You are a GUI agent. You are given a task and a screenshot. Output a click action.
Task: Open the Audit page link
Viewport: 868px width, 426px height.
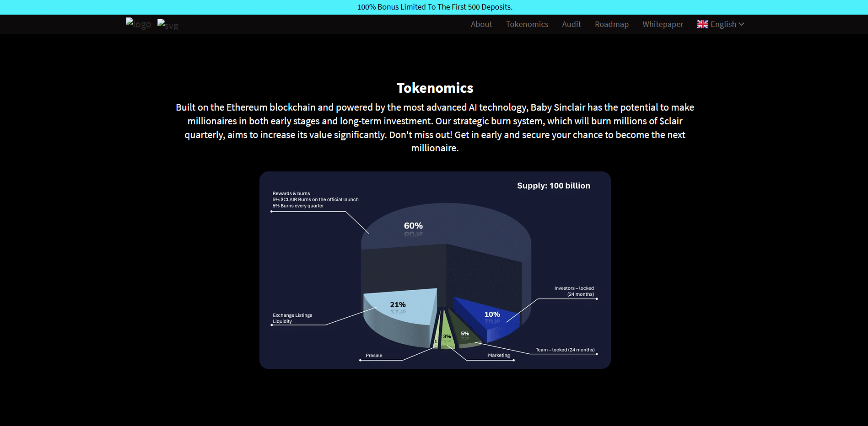[571, 24]
